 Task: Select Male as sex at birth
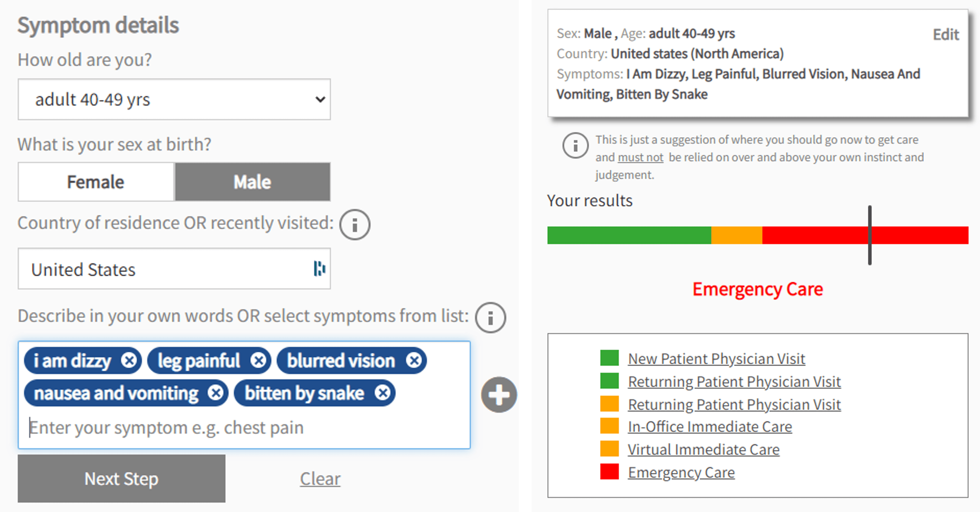pyautogui.click(x=252, y=182)
